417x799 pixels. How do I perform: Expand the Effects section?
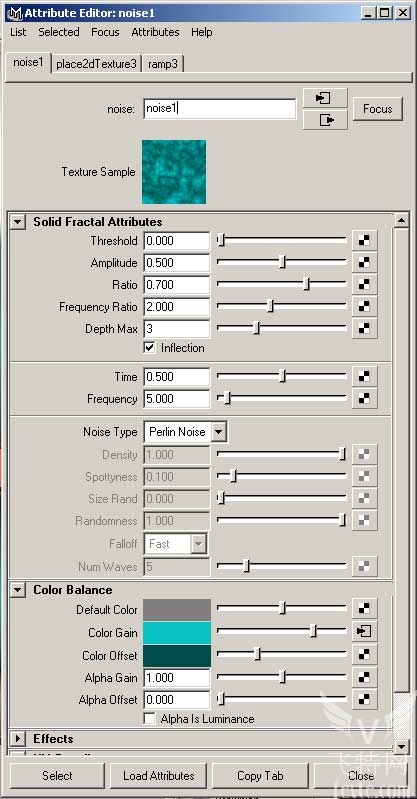pyautogui.click(x=18, y=738)
